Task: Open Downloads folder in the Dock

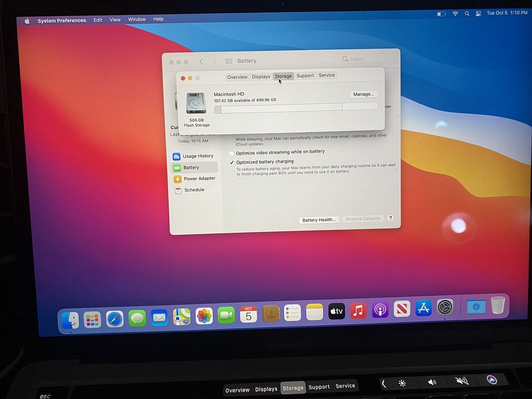Action: [476, 306]
